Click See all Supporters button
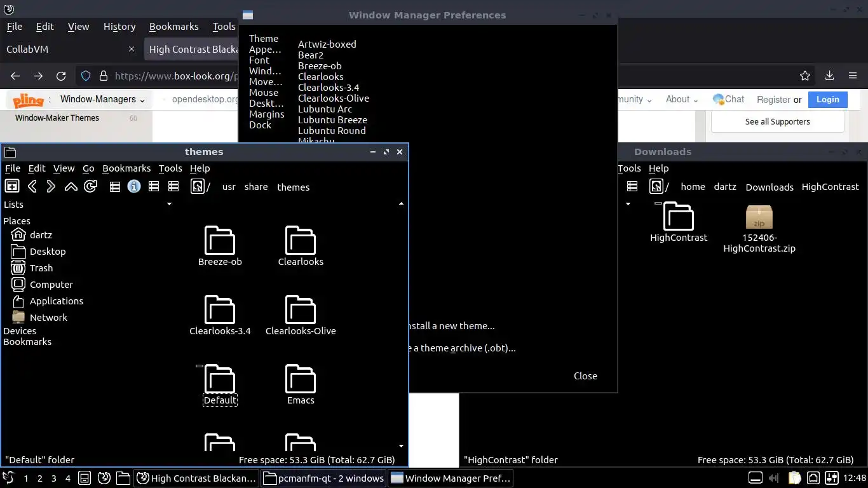 point(777,121)
